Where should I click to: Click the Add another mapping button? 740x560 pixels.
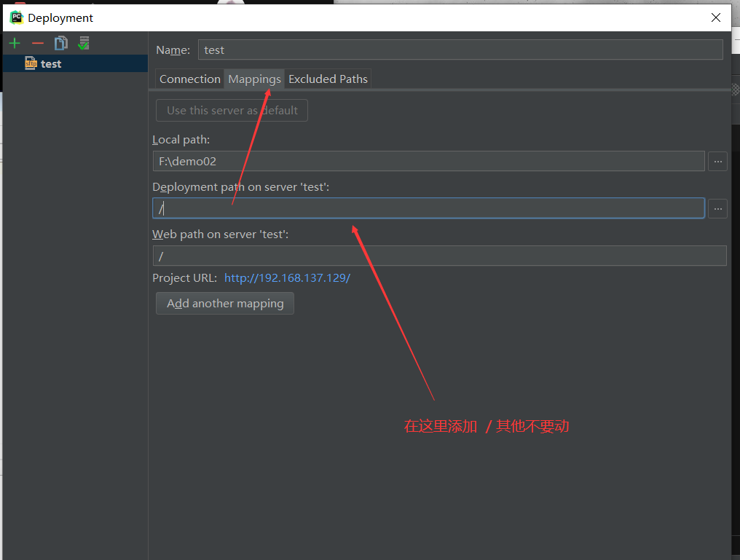click(224, 303)
